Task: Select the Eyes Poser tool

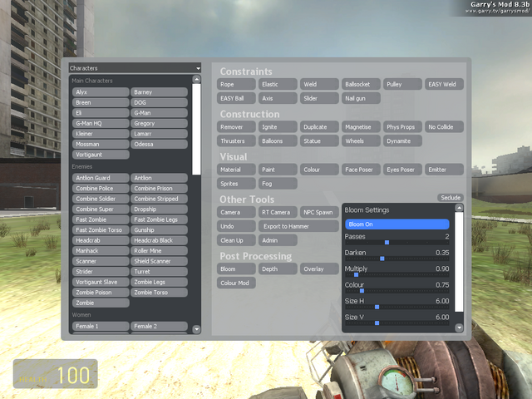Action: tap(402, 170)
